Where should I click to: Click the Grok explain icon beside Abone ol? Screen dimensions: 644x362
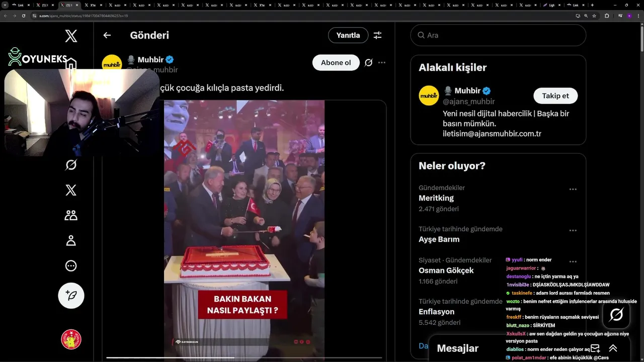368,63
